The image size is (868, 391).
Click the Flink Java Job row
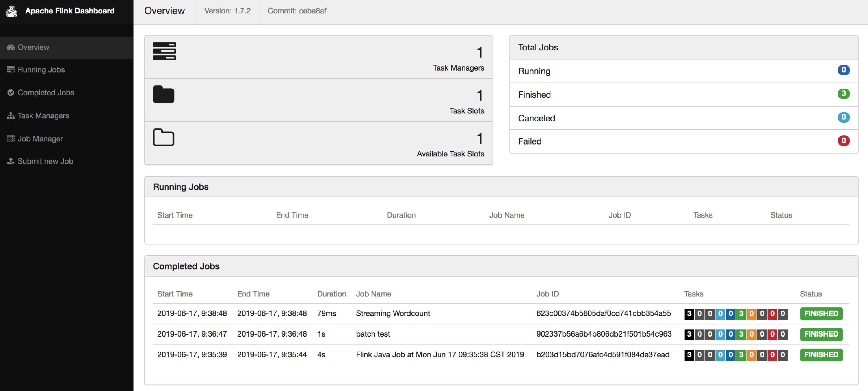(440, 355)
